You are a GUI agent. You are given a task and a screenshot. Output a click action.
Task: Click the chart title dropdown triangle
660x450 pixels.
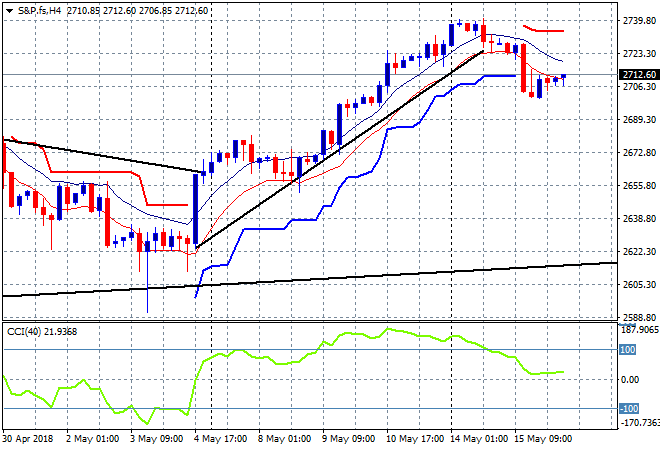[x=9, y=11]
